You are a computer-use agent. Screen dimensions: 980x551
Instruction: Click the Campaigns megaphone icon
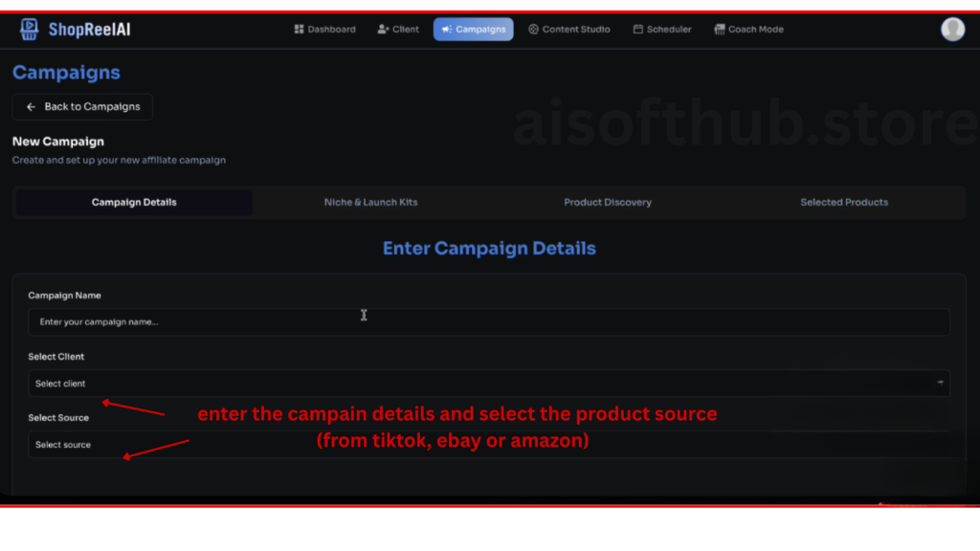446,30
